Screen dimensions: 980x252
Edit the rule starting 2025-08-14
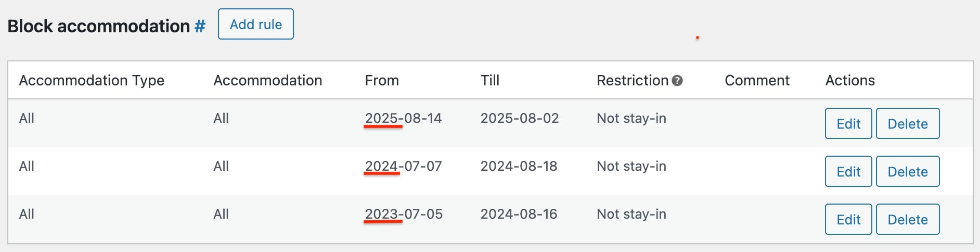(848, 124)
